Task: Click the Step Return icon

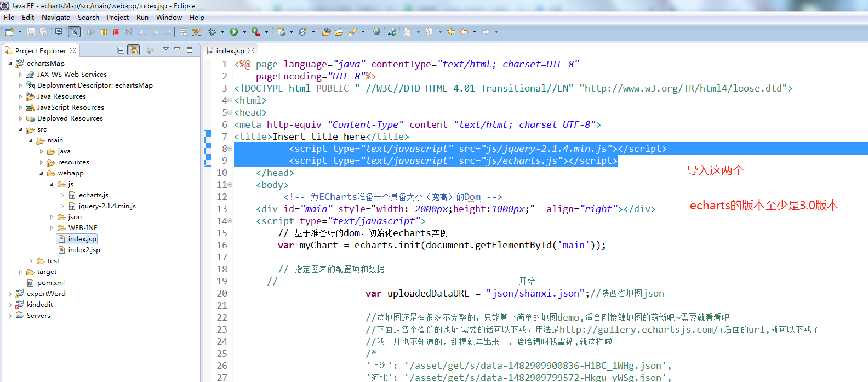Action: coord(167,32)
